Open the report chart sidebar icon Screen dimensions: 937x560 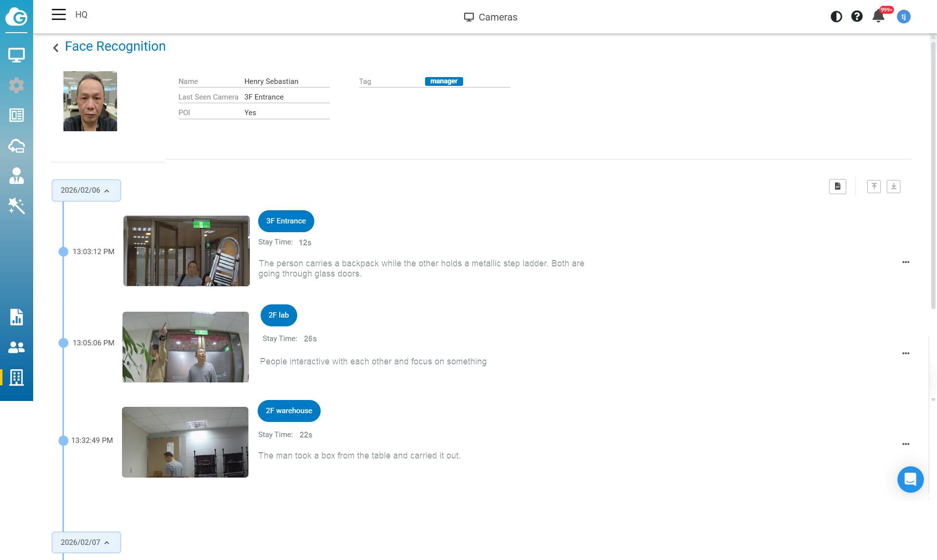(x=17, y=317)
